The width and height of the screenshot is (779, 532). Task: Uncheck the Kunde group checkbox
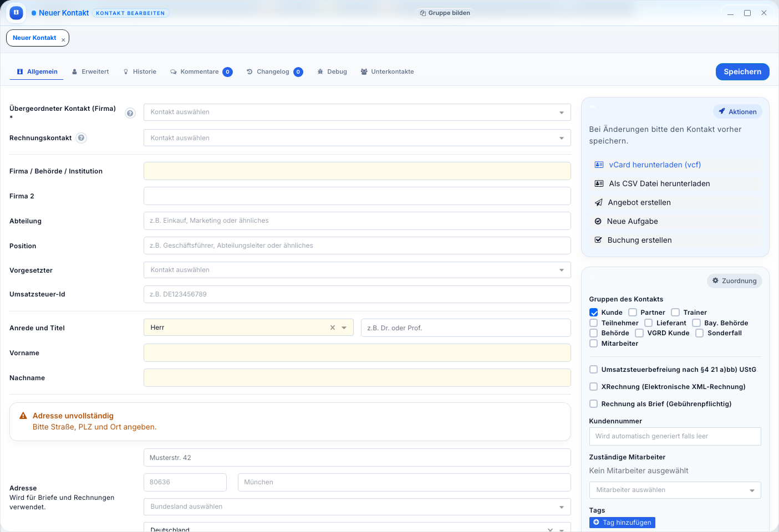pos(594,313)
